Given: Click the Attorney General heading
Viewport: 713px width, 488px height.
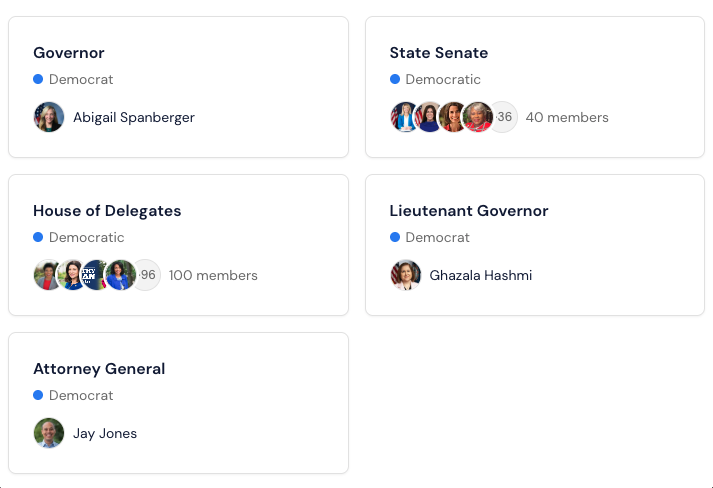Looking at the screenshot, I should tap(99, 369).
